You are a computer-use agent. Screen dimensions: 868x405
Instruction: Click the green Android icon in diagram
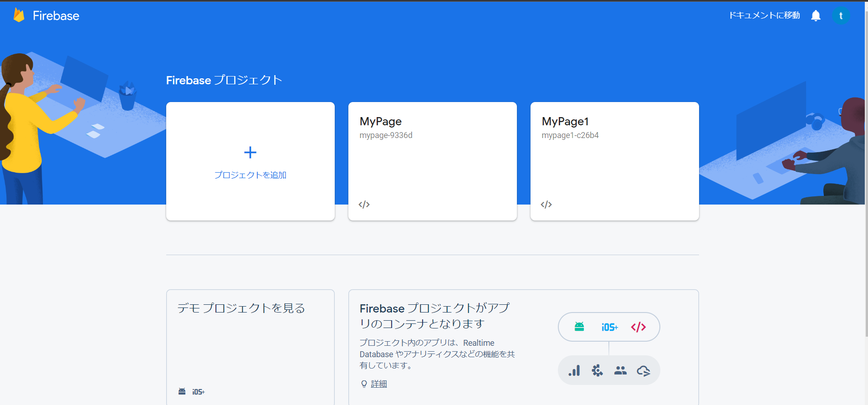579,327
